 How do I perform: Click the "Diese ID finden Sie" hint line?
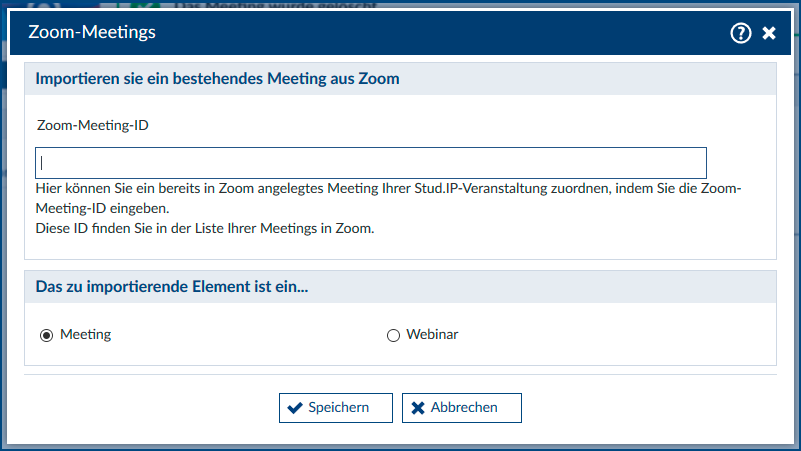click(204, 229)
